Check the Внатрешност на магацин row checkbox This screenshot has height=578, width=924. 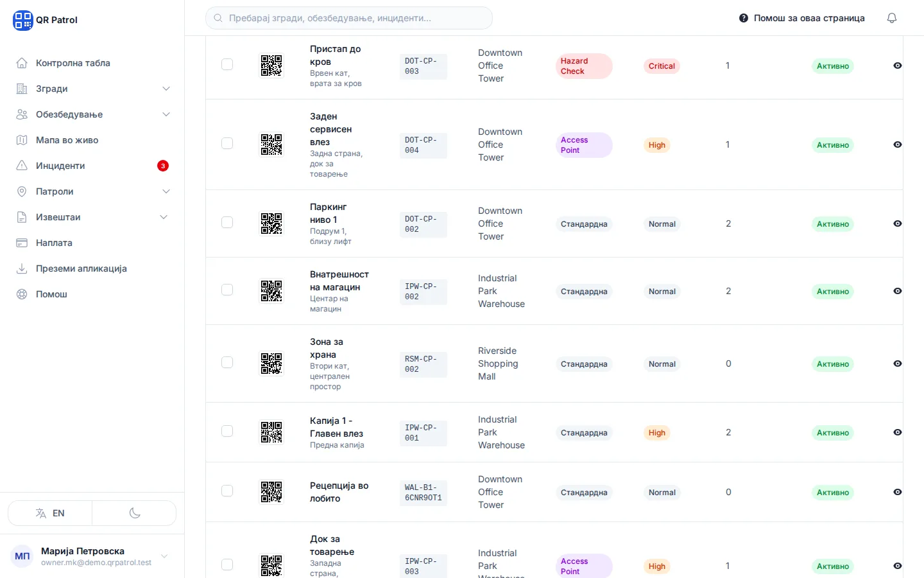[227, 290]
